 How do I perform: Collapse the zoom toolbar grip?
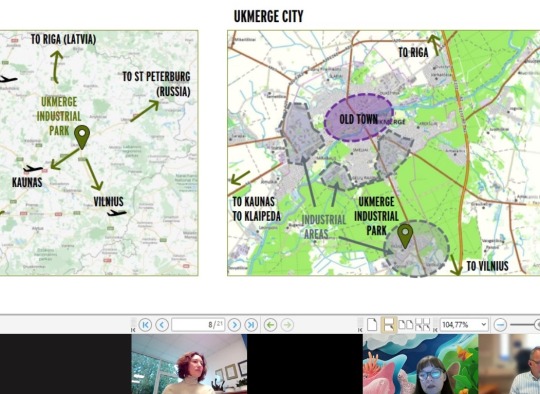[x=435, y=325]
